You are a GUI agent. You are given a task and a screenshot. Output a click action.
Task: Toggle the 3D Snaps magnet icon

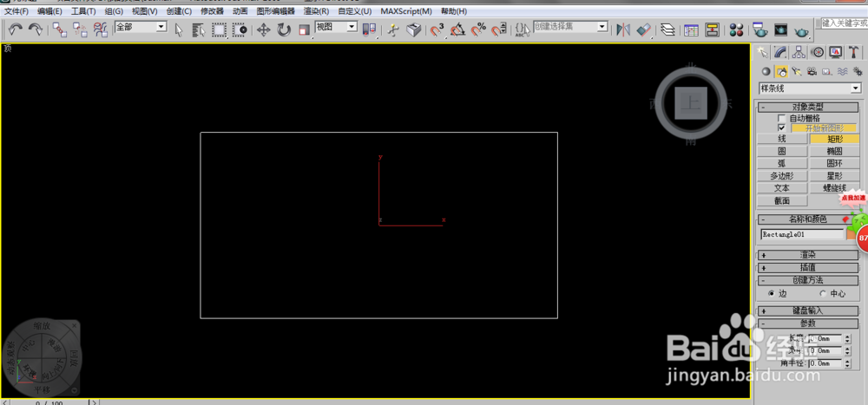click(437, 29)
